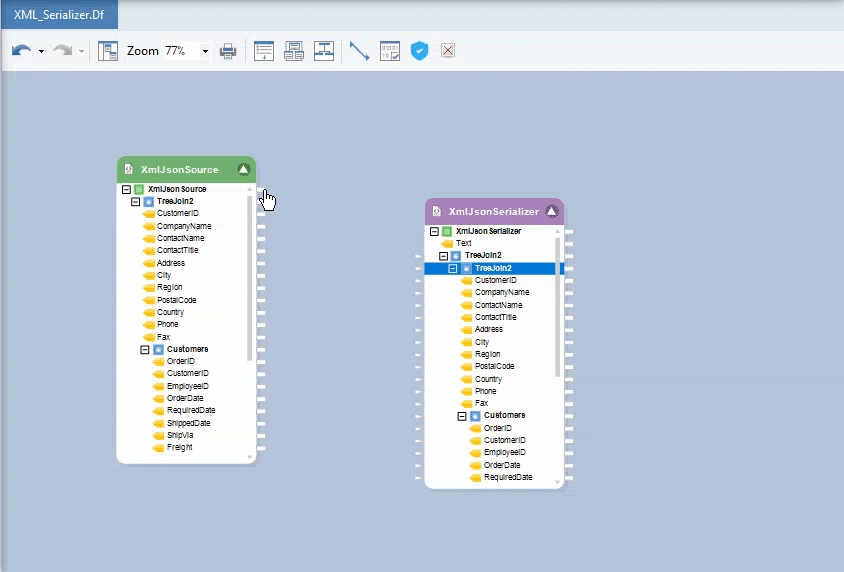Collapse the Customers node in XmlJsonSerializer
The height and width of the screenshot is (572, 844).
coord(463,416)
